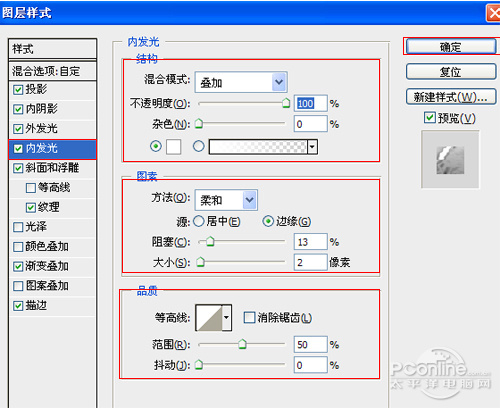
Task: Close the 图层样式 dialog
Action: [493, 13]
